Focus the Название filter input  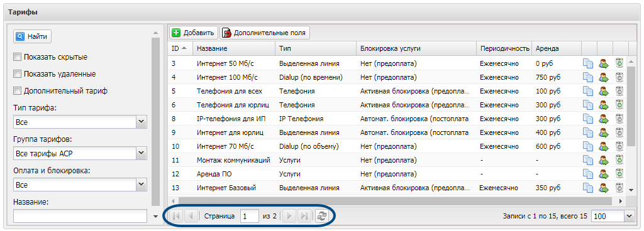[x=80, y=216]
